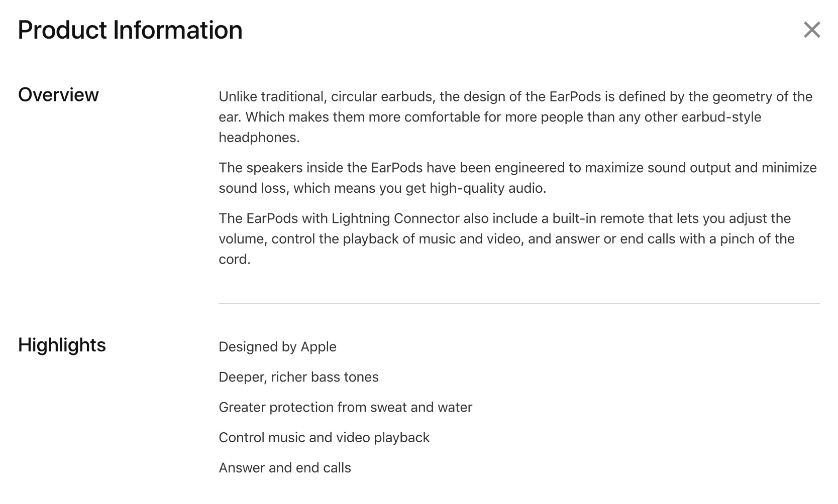Select the Highlights section heading
This screenshot has width=838, height=504.
pyautogui.click(x=62, y=345)
